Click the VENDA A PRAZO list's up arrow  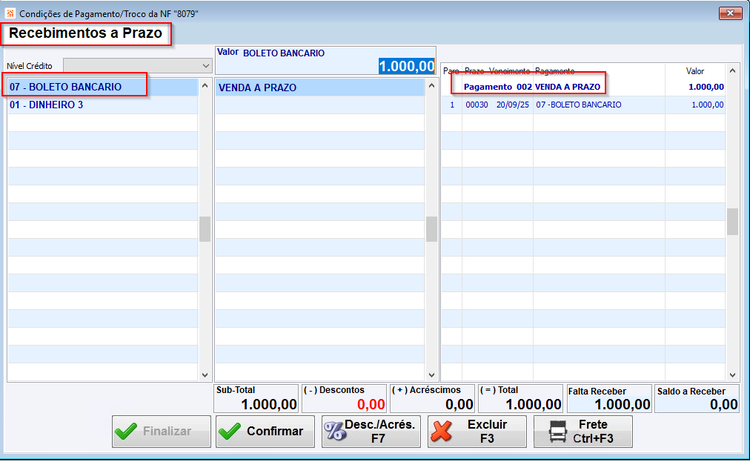click(x=431, y=86)
